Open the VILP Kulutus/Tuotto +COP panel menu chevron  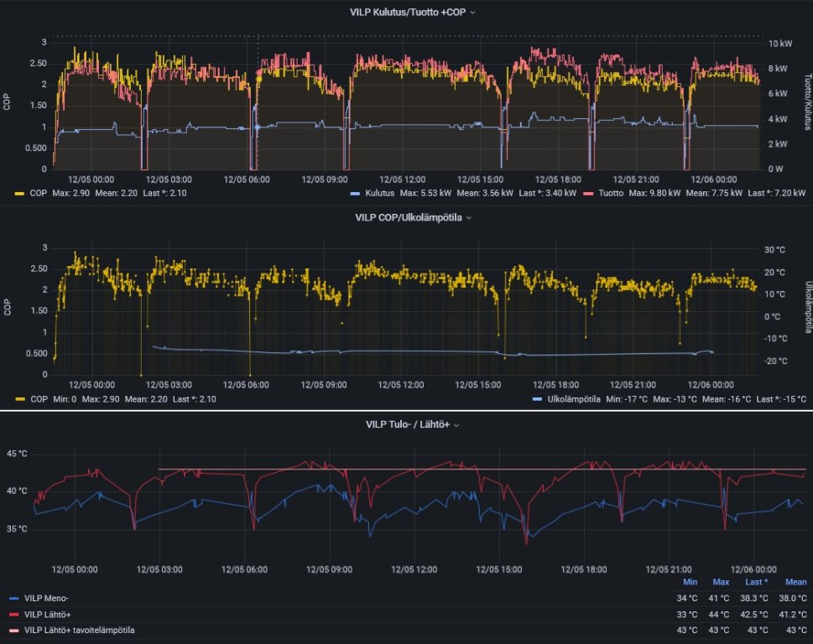(x=473, y=13)
